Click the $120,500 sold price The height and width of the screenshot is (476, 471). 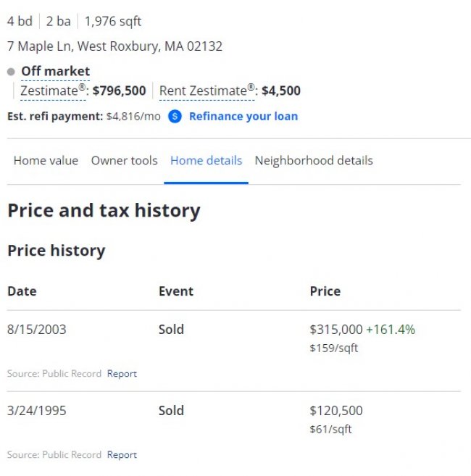[x=335, y=411]
